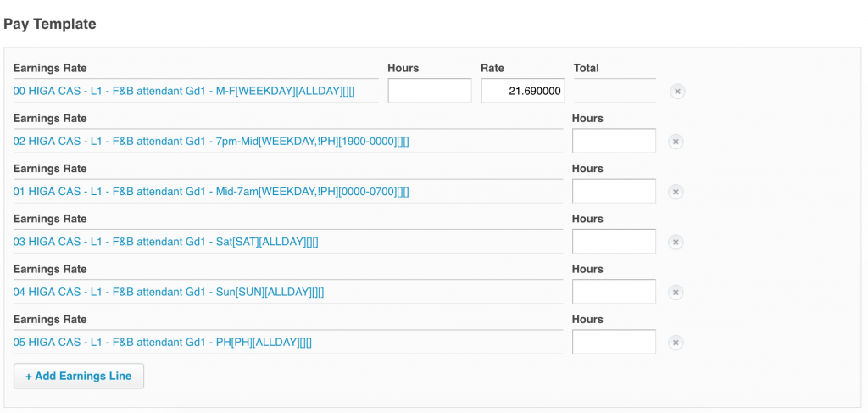Click the Hours input for Sun line
The height and width of the screenshot is (413, 868).
pyautogui.click(x=614, y=292)
